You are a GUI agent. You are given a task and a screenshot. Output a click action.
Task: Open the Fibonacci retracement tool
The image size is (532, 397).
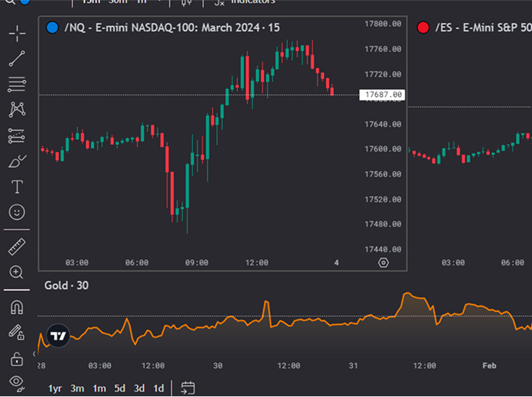[17, 84]
